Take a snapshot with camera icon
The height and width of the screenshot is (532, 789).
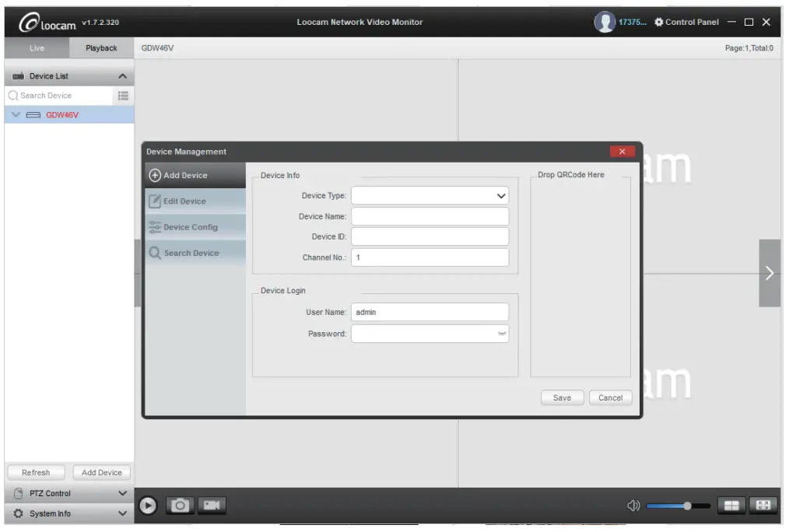click(x=180, y=506)
